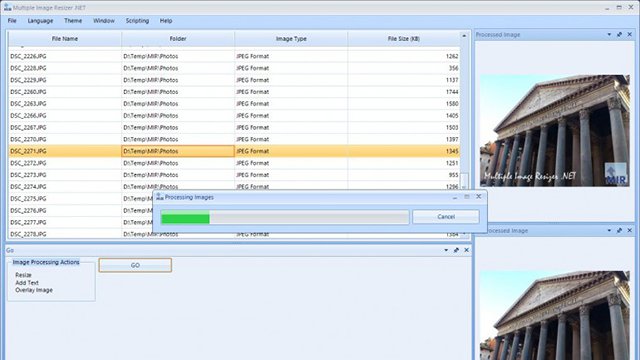Minimize the Processing Images dialog
This screenshot has height=360, width=640.
coord(455,197)
